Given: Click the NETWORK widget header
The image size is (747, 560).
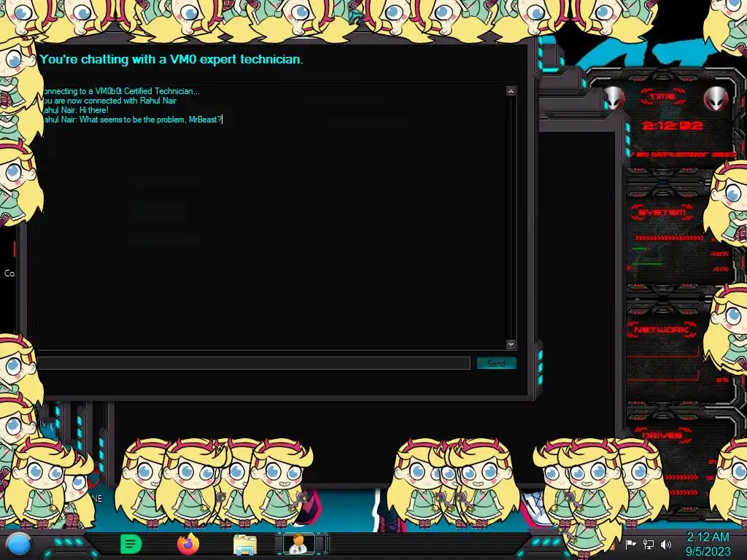Looking at the screenshot, I should coord(662,330).
